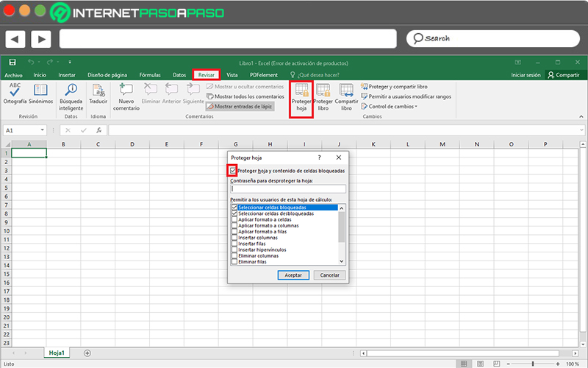Toggle Mostrar entradas de lápiz

[x=240, y=107]
